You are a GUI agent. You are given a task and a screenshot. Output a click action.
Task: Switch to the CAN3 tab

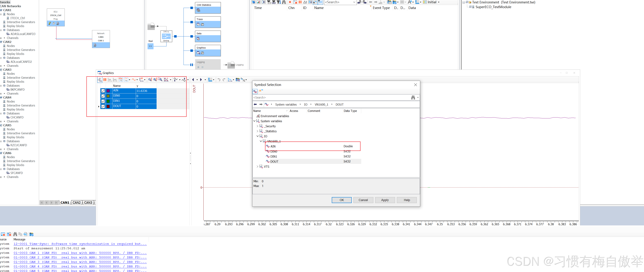[88, 203]
